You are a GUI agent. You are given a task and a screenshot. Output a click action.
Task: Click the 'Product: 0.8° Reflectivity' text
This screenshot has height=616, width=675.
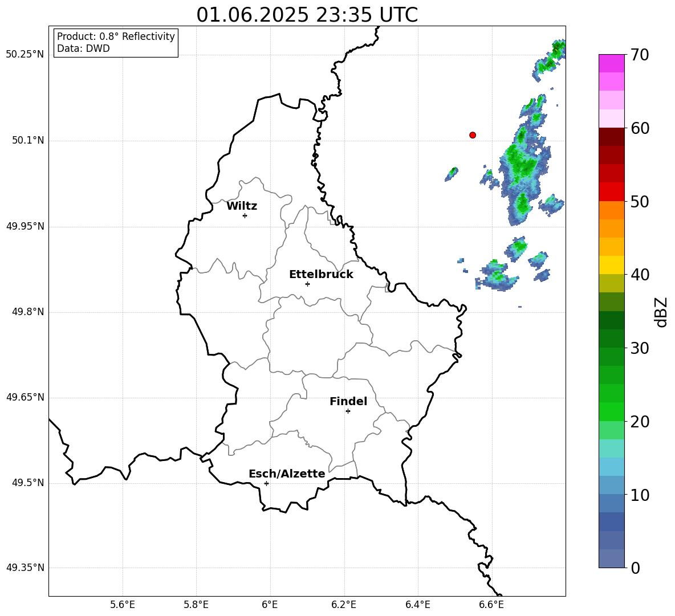(x=116, y=36)
